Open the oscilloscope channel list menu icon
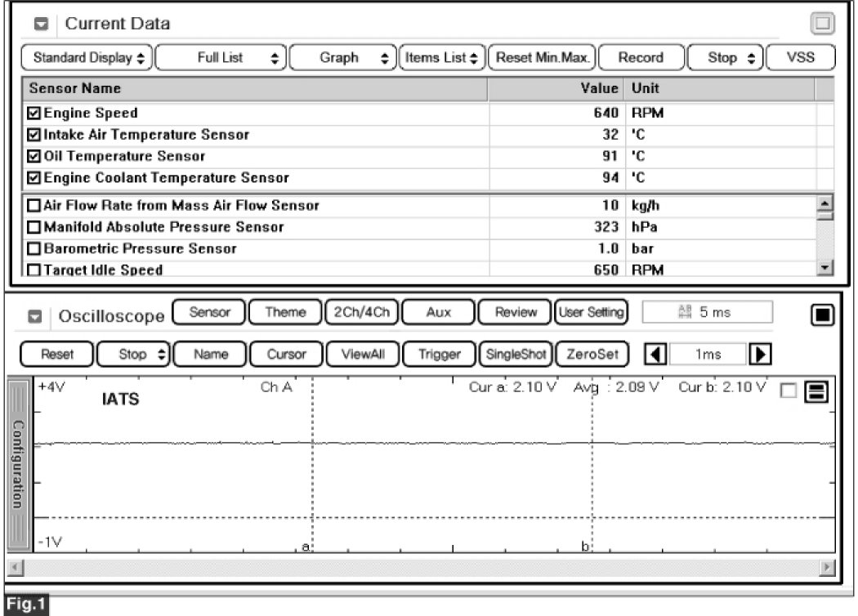 (x=816, y=391)
